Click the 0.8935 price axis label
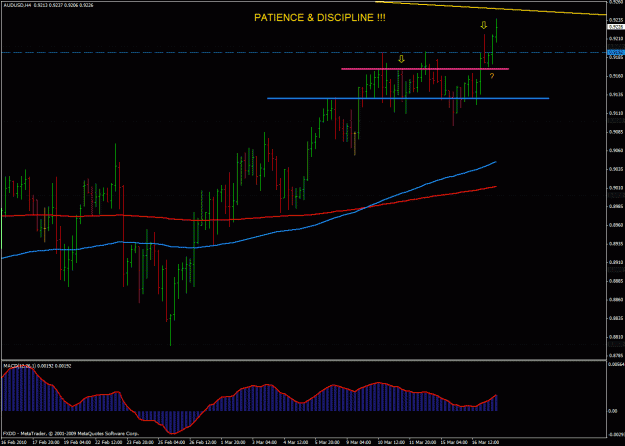625x446 pixels. 616,244
